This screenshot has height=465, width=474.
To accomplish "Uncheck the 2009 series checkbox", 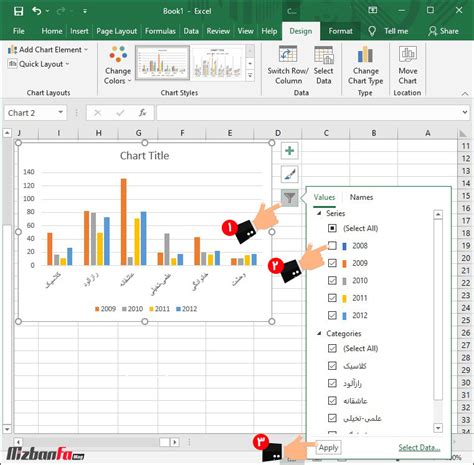I will click(x=332, y=263).
